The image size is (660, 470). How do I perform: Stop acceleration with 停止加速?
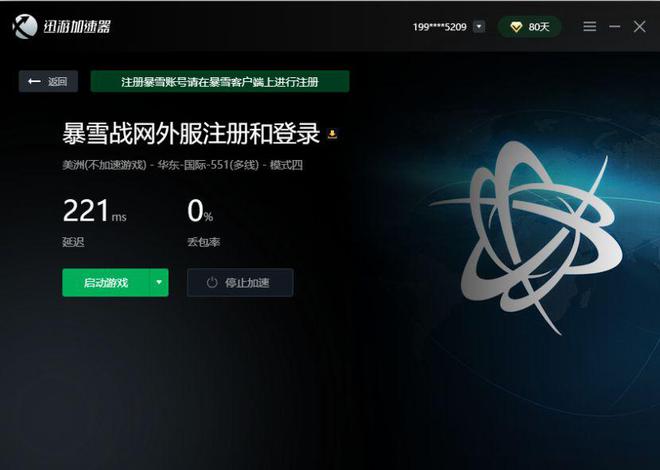(x=240, y=282)
